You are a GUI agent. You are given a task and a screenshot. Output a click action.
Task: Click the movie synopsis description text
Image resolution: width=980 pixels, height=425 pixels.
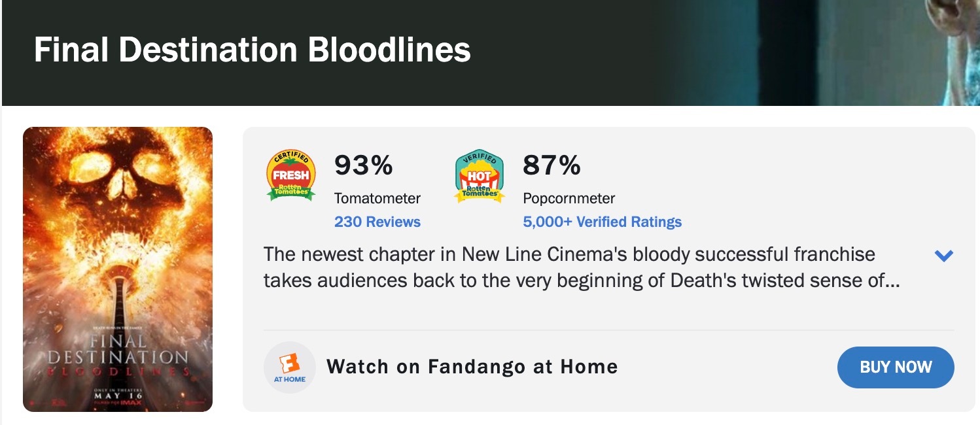[x=582, y=267]
